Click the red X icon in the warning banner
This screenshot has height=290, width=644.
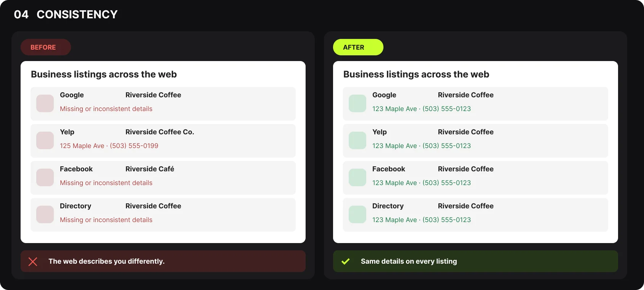coord(33,261)
